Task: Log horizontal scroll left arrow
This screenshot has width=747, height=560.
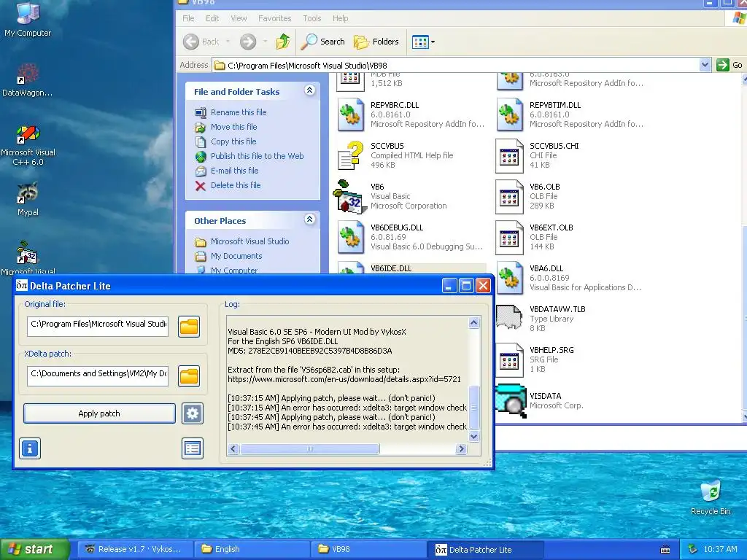Action: 233,448
